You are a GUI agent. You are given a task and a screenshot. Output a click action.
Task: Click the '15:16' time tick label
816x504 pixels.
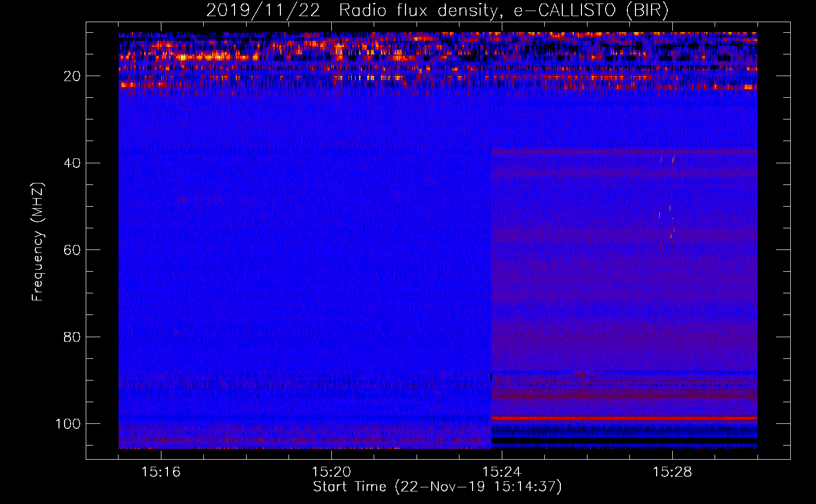[161, 472]
